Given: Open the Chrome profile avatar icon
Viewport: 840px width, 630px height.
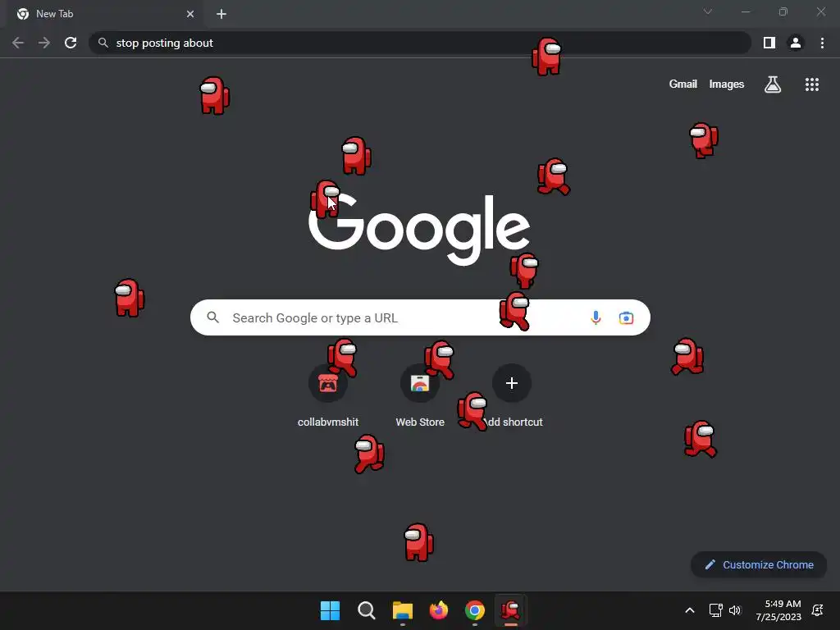Looking at the screenshot, I should click(796, 43).
